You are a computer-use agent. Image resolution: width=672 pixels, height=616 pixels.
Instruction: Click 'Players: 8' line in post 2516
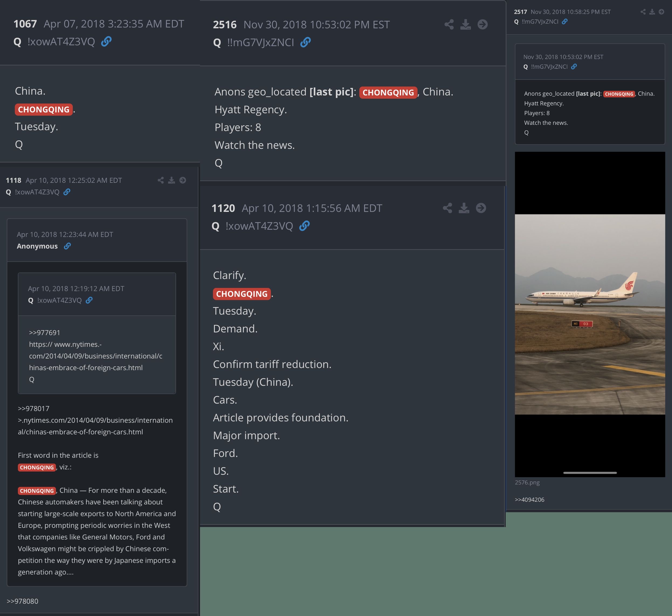[x=238, y=127]
